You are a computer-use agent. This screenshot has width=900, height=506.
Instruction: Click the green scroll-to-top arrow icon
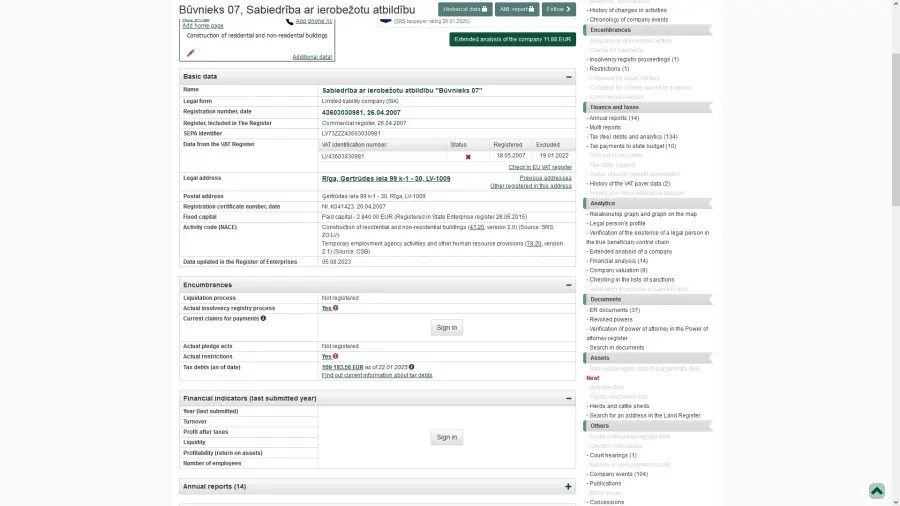pyautogui.click(x=876, y=491)
